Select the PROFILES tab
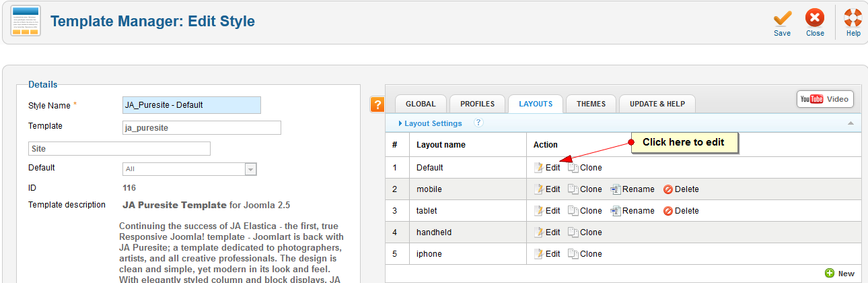 pos(477,104)
